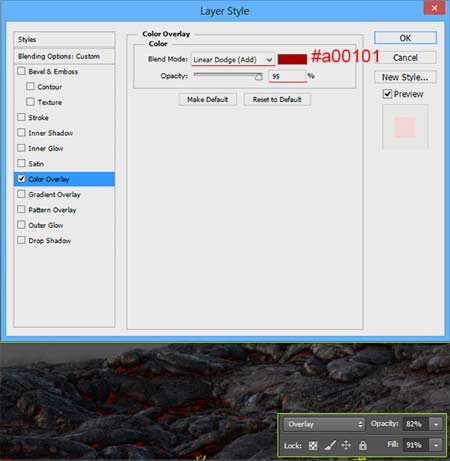This screenshot has height=461, width=450.
Task: Select Gradient Overlay style entry
Action: 54,194
